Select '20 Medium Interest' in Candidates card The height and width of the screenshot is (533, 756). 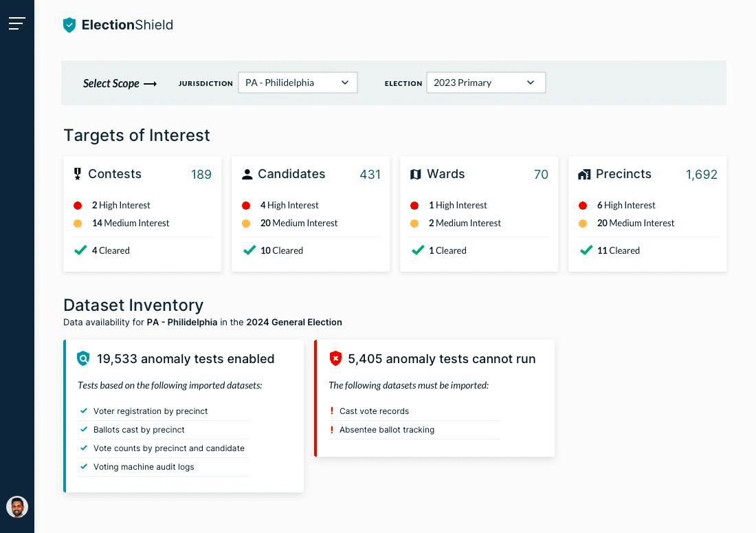tap(299, 223)
